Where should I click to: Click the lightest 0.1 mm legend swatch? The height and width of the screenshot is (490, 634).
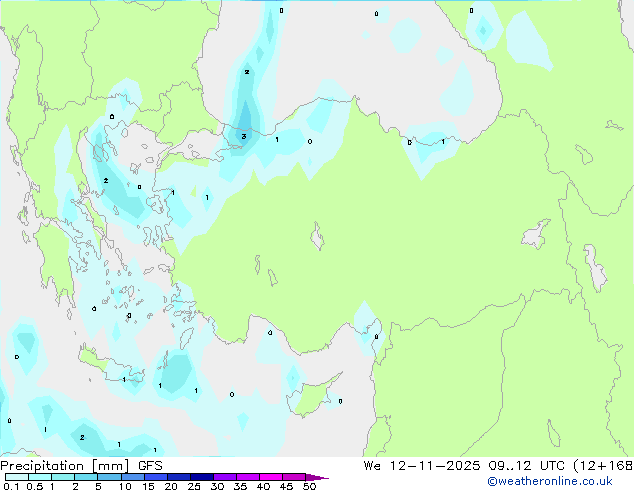(x=17, y=477)
